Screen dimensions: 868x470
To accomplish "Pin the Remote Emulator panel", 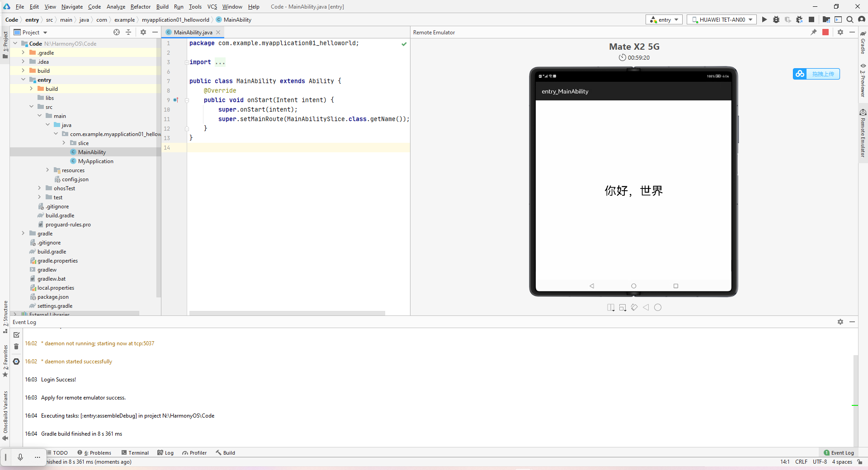I will (x=814, y=32).
